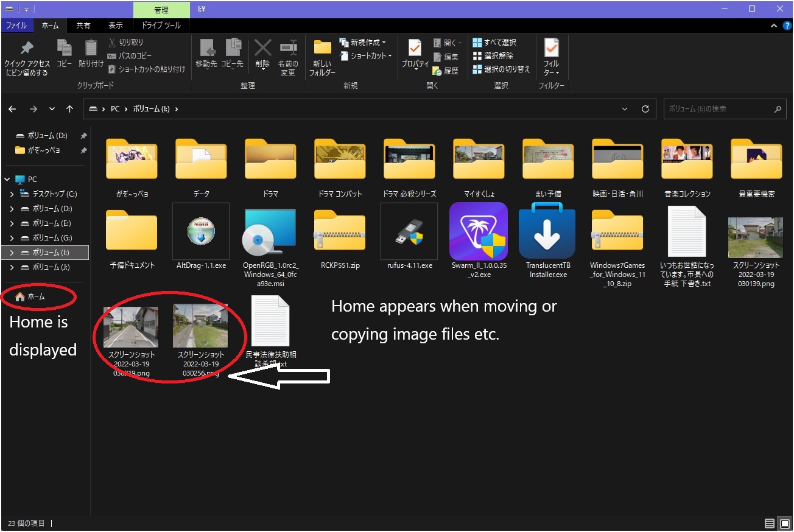794x532 pixels.
Task: Open 履歴 (History) in the ribbon
Action: click(x=446, y=71)
